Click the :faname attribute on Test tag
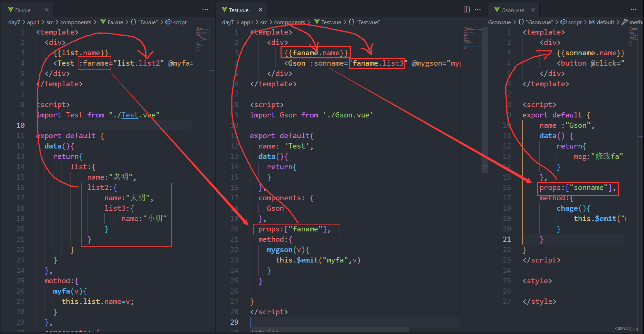 click(x=94, y=63)
